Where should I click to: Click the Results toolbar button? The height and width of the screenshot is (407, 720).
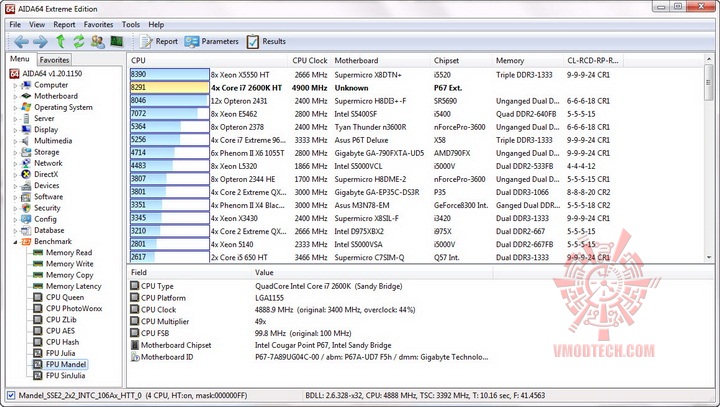coord(266,41)
